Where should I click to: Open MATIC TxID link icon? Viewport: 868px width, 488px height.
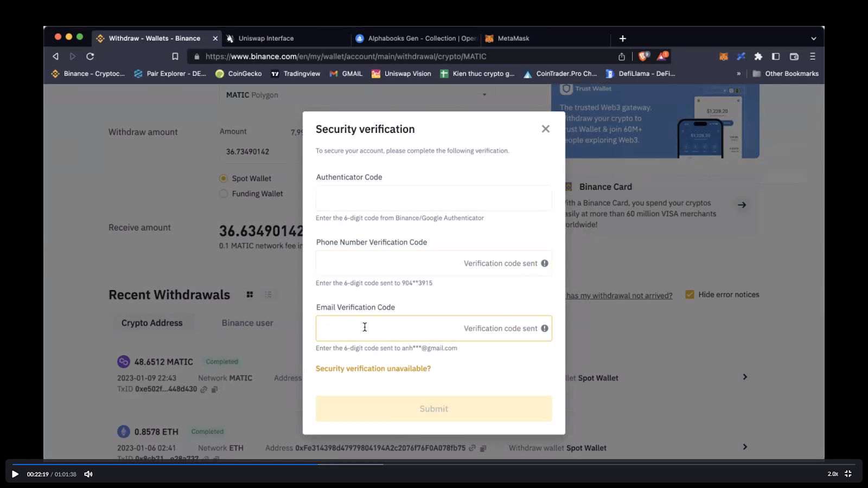click(x=204, y=389)
